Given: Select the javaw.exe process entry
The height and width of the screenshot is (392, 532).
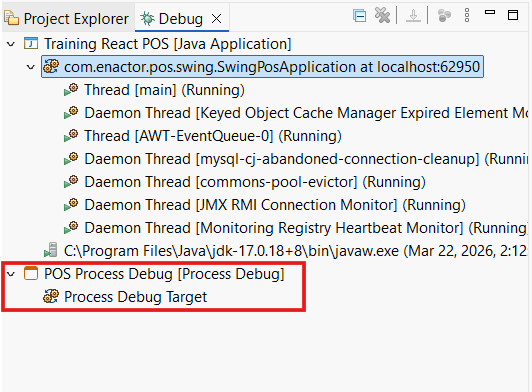Looking at the screenshot, I should 296,251.
